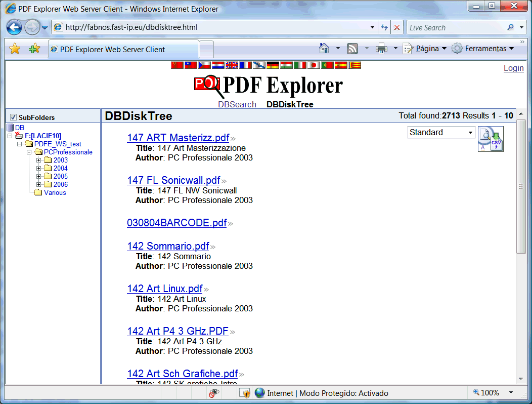
Task: Click the vertical scrollbar down arrow
Action: click(521, 379)
